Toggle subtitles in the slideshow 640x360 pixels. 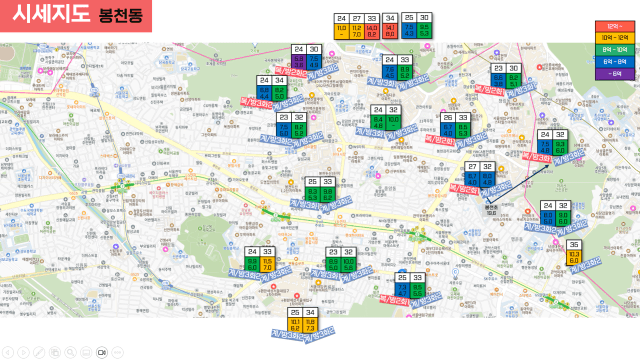86,352
